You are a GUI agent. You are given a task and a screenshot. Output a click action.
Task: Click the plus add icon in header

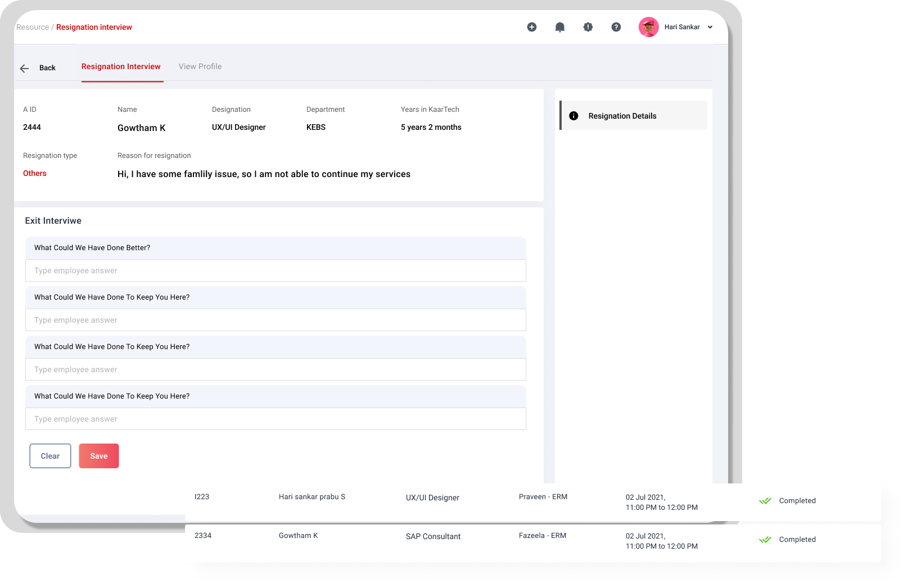point(531,27)
